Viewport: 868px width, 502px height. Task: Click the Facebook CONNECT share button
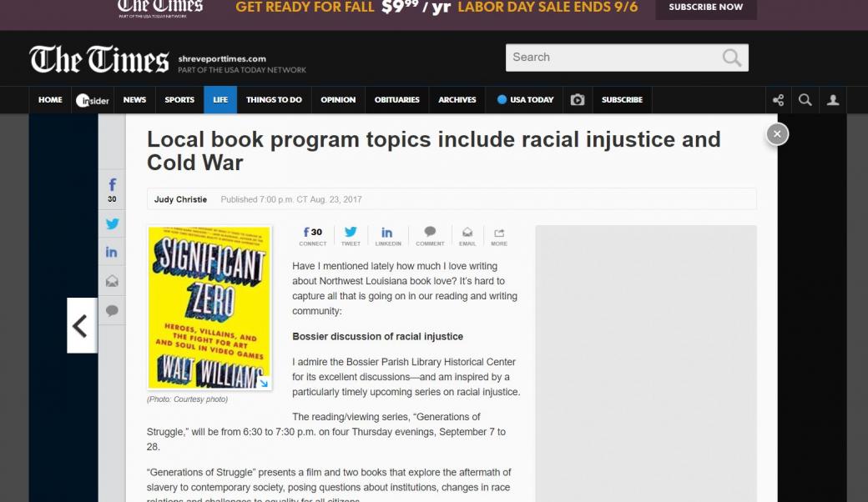pyautogui.click(x=313, y=236)
